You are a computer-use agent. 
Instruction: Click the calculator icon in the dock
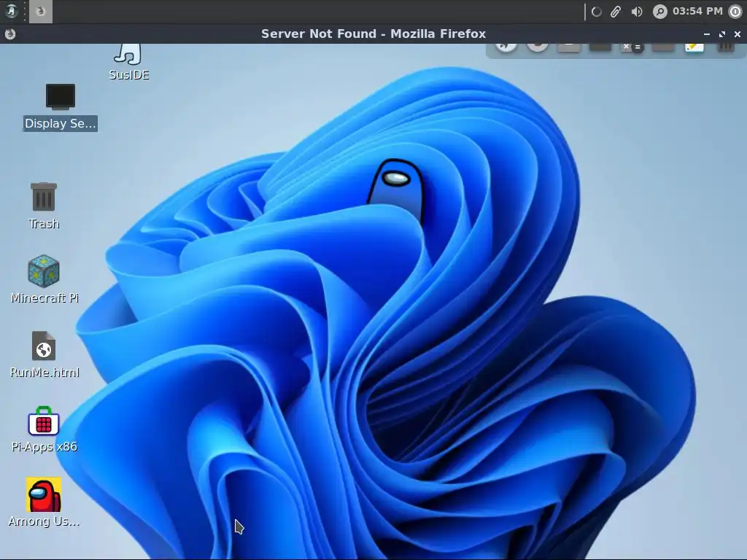pyautogui.click(x=631, y=47)
